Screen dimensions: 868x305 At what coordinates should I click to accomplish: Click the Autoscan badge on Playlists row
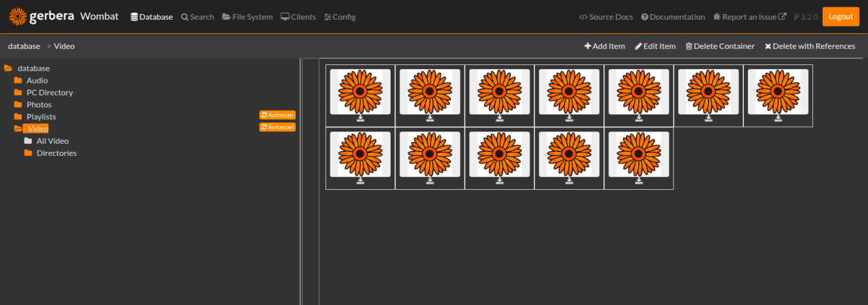(277, 115)
